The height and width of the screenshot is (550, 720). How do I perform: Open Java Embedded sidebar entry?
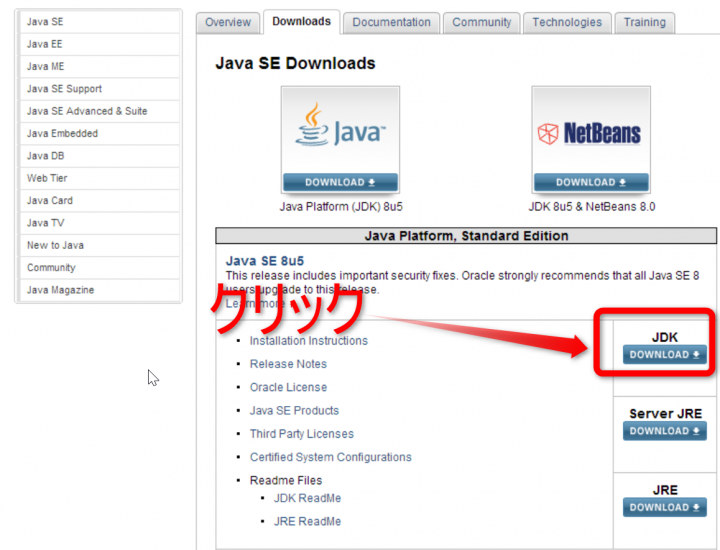click(99, 134)
